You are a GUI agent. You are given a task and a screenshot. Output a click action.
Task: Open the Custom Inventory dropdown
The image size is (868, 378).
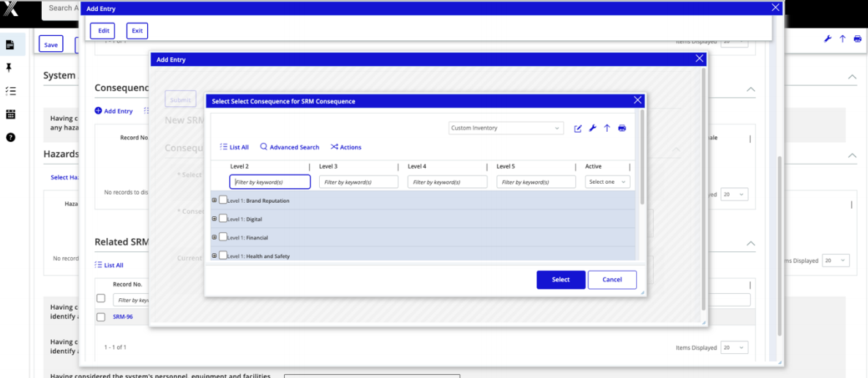(x=506, y=128)
